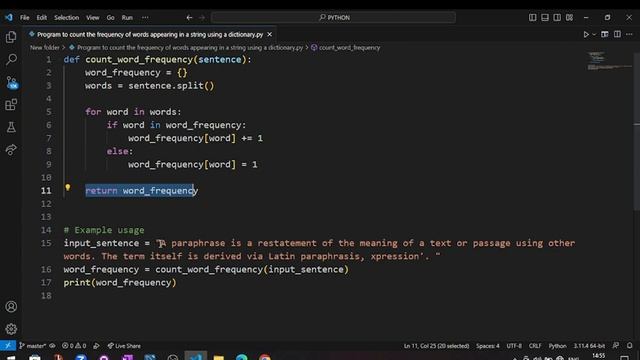Viewport: 640px width, 360px height.
Task: Open the Edit menu
Action: click(42, 18)
